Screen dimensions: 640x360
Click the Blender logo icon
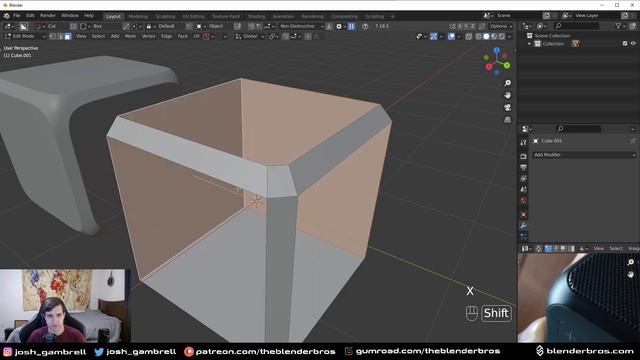point(7,16)
